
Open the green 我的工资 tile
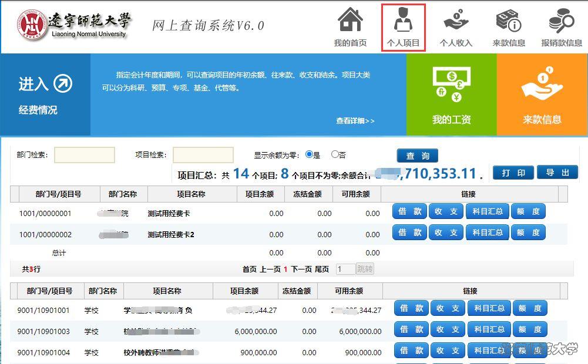pos(451,95)
